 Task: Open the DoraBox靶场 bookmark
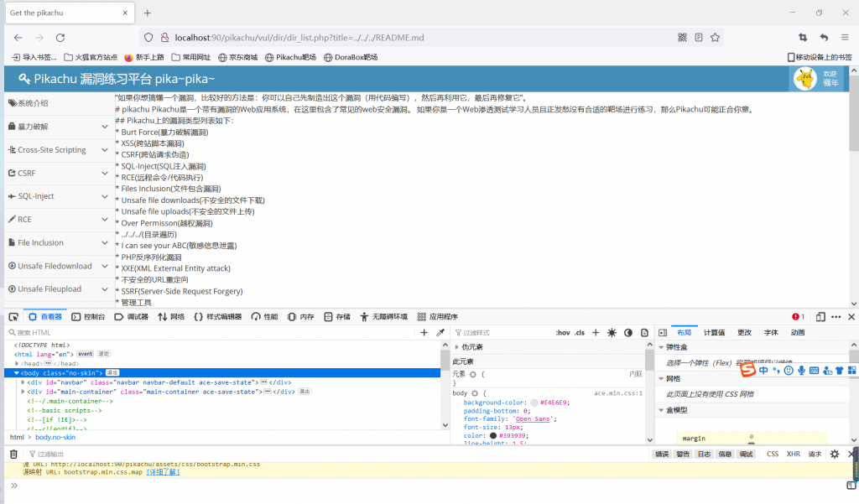pos(351,57)
